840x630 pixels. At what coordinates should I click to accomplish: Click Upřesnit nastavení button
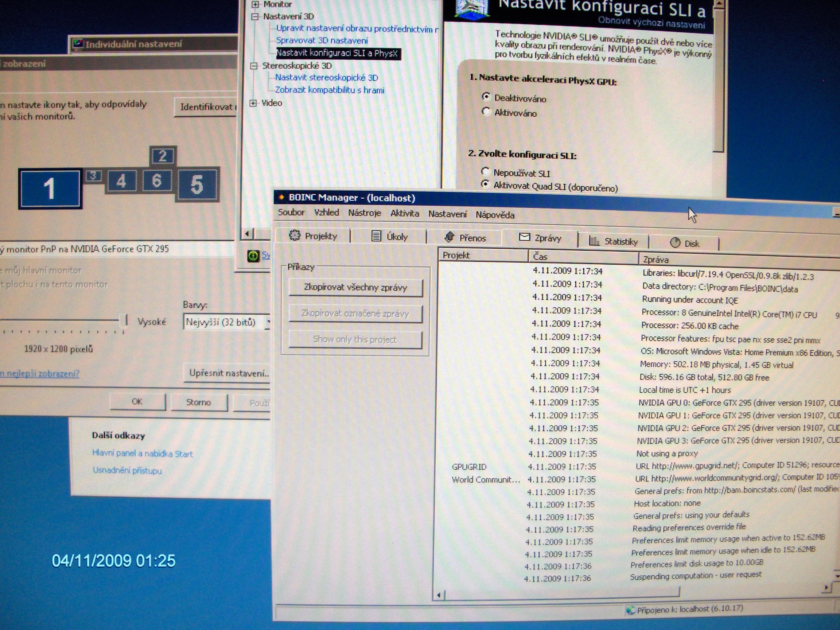point(227,373)
